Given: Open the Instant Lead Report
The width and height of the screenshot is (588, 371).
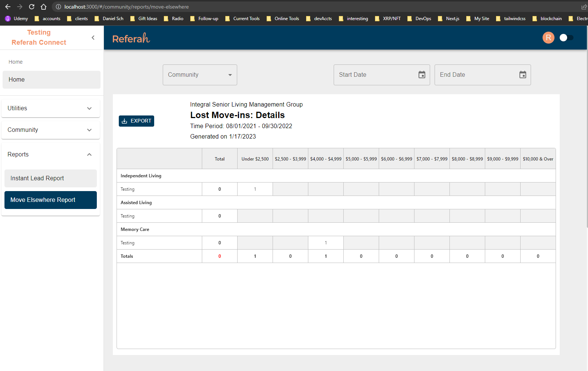Looking at the screenshot, I should click(51, 178).
